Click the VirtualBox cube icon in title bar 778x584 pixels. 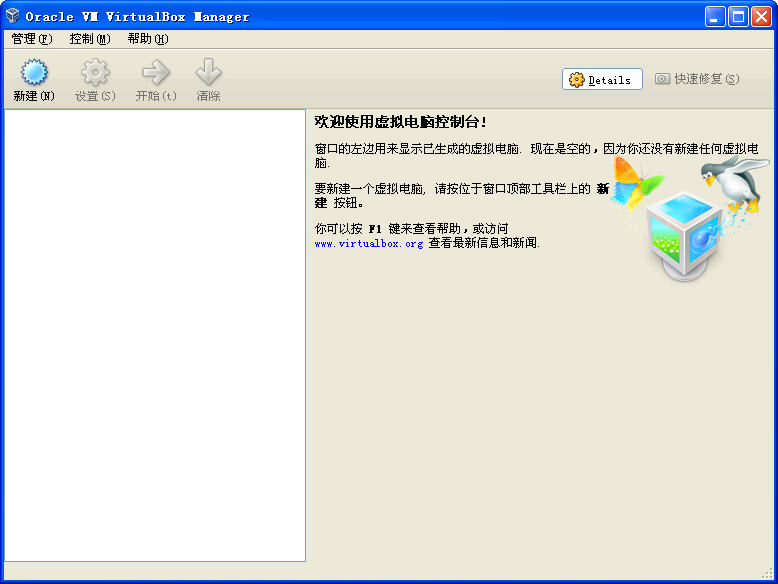click(13, 16)
